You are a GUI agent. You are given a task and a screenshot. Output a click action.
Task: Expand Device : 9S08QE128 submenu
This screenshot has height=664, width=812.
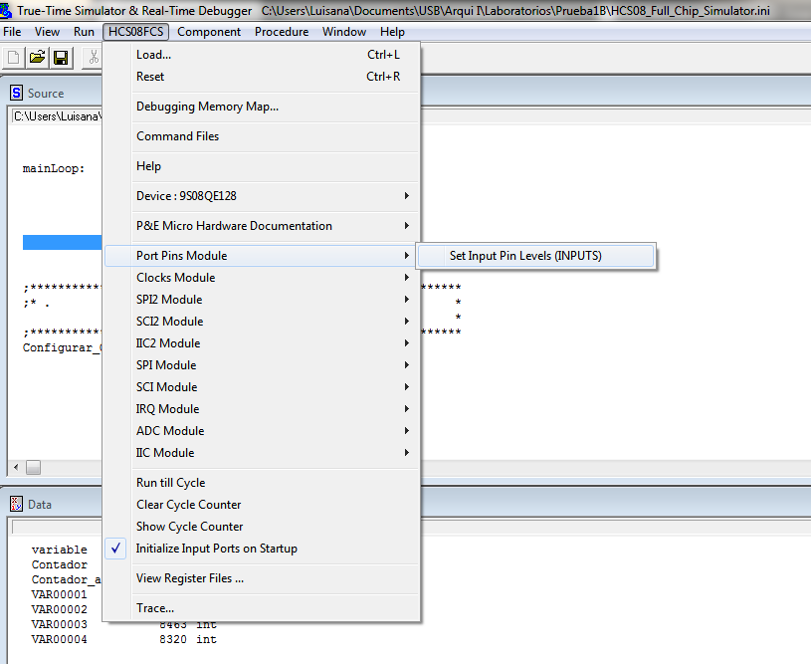point(186,196)
